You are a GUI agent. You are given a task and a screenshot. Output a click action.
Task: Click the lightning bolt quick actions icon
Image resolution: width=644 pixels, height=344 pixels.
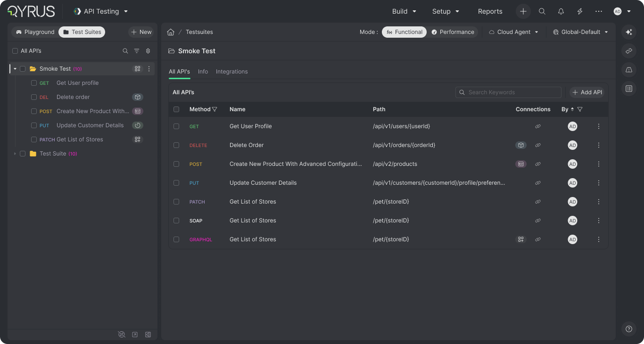580,11
